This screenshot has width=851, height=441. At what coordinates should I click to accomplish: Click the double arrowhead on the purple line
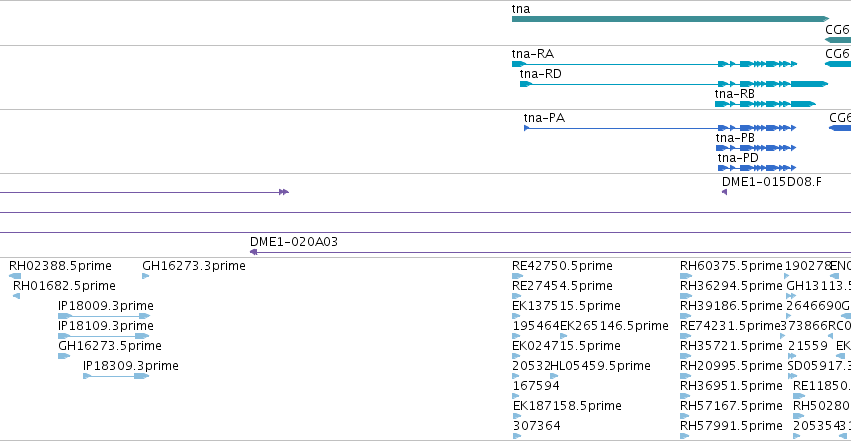(x=284, y=192)
